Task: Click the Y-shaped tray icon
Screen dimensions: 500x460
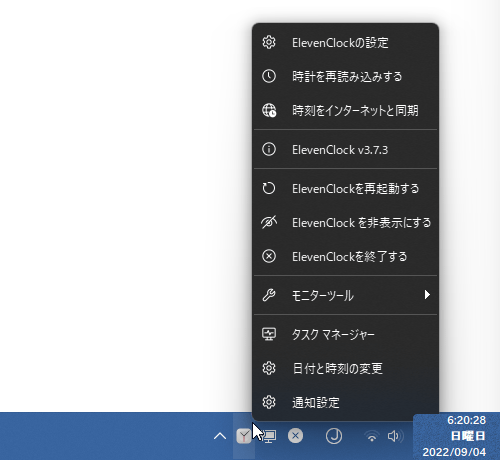Action: tap(244, 436)
